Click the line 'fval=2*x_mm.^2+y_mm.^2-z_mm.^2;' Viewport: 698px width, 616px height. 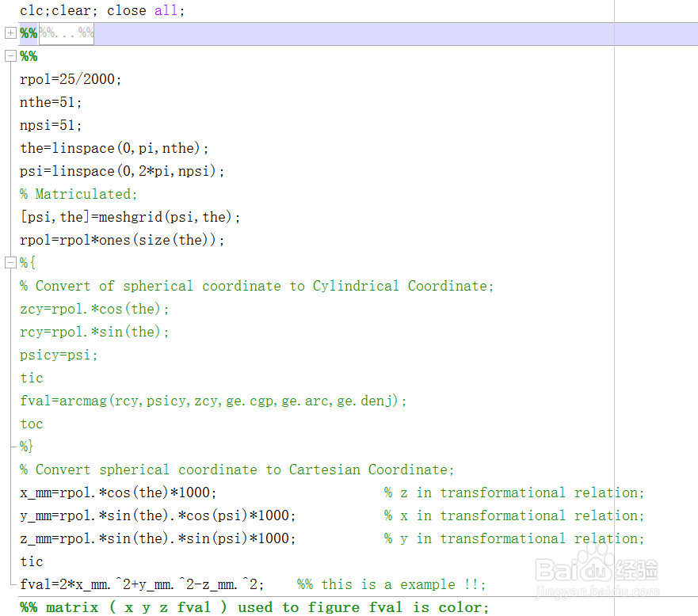142,584
